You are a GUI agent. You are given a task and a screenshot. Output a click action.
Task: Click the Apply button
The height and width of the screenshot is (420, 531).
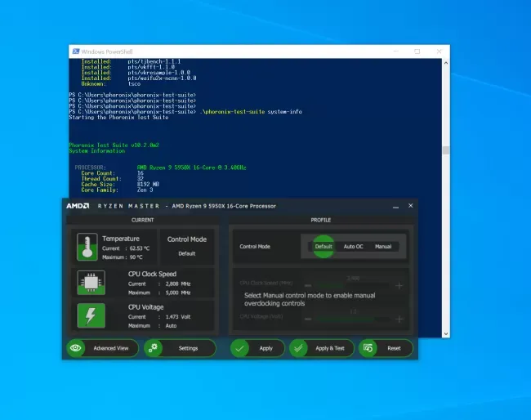pyautogui.click(x=257, y=348)
